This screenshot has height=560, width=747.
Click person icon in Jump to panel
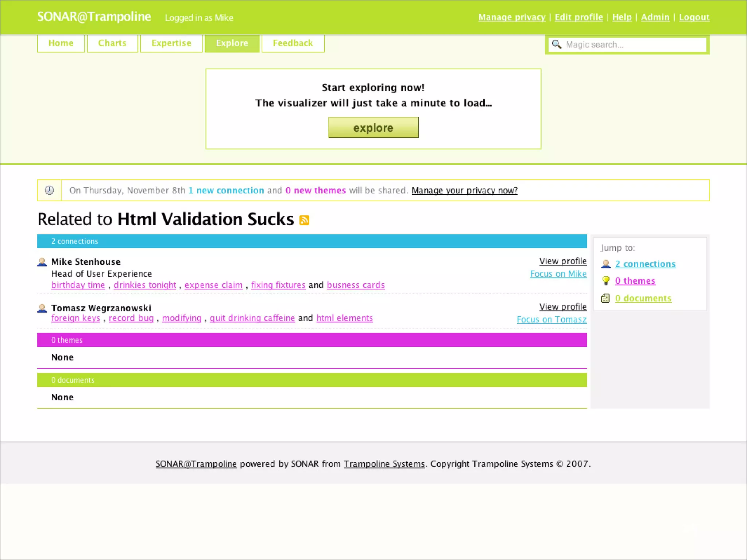tap(606, 264)
